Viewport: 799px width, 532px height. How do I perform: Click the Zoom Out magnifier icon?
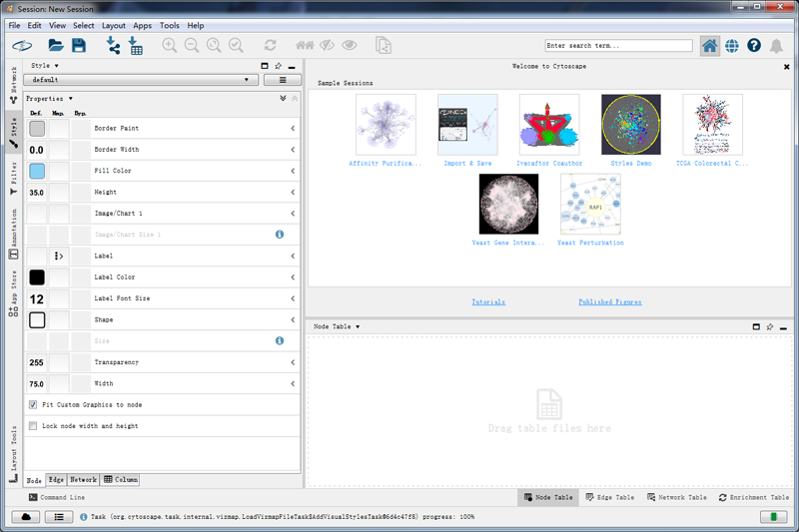pos(192,45)
